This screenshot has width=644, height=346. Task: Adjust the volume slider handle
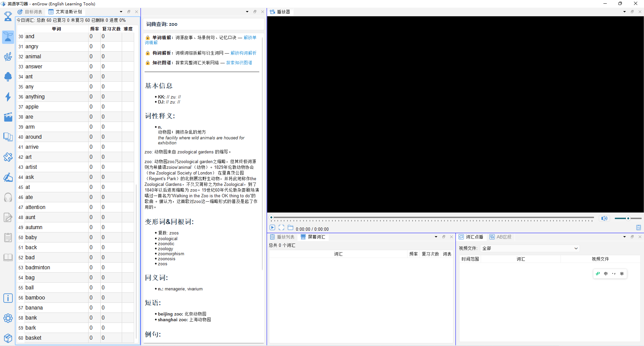628,218
